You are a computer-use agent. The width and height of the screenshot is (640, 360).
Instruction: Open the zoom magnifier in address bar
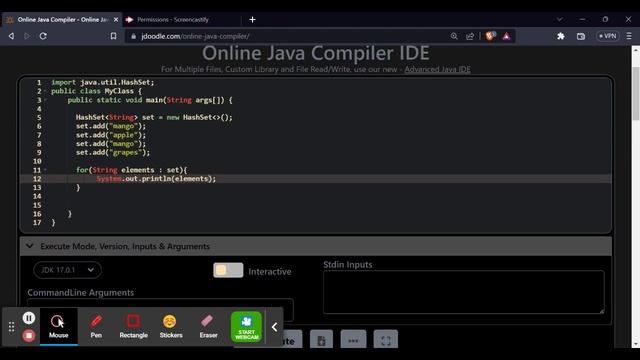coord(454,36)
